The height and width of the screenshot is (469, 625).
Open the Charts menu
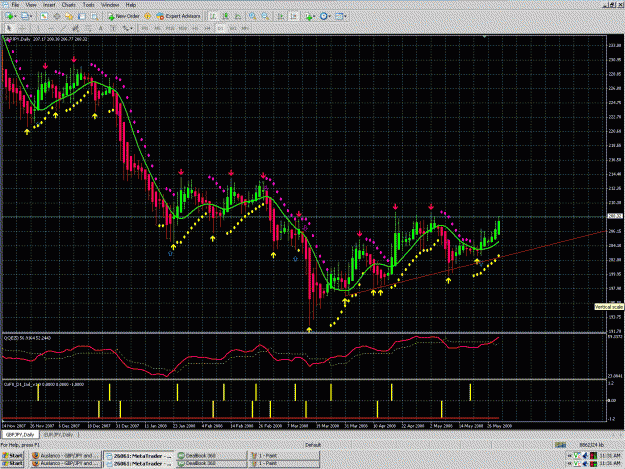click(69, 5)
